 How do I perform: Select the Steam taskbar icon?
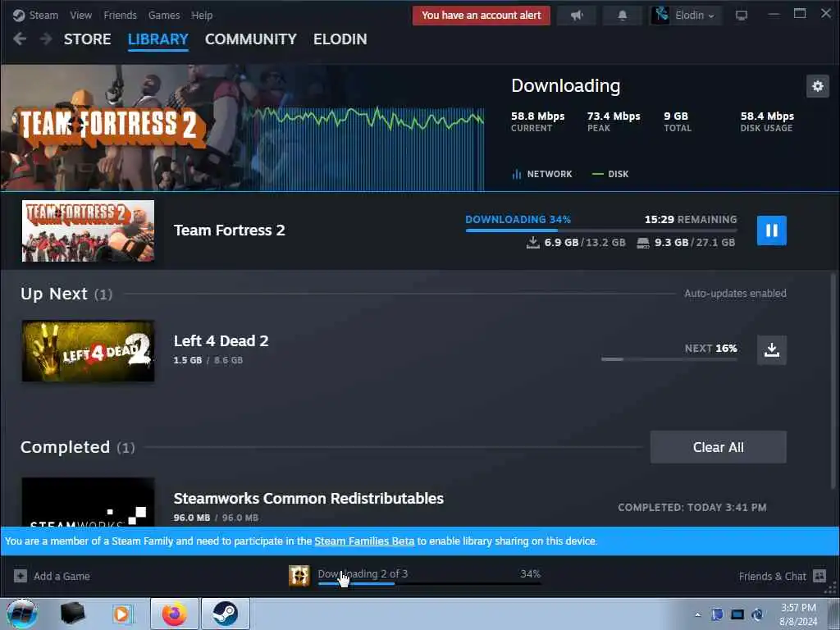point(225,614)
